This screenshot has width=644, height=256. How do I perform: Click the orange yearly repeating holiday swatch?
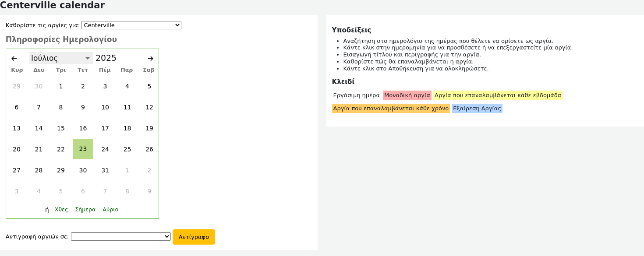(x=391, y=109)
